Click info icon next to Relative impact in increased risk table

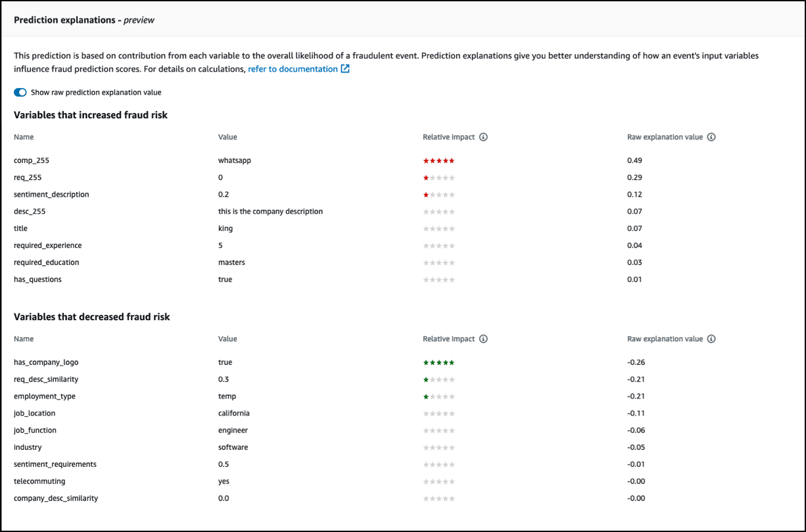[x=483, y=137]
